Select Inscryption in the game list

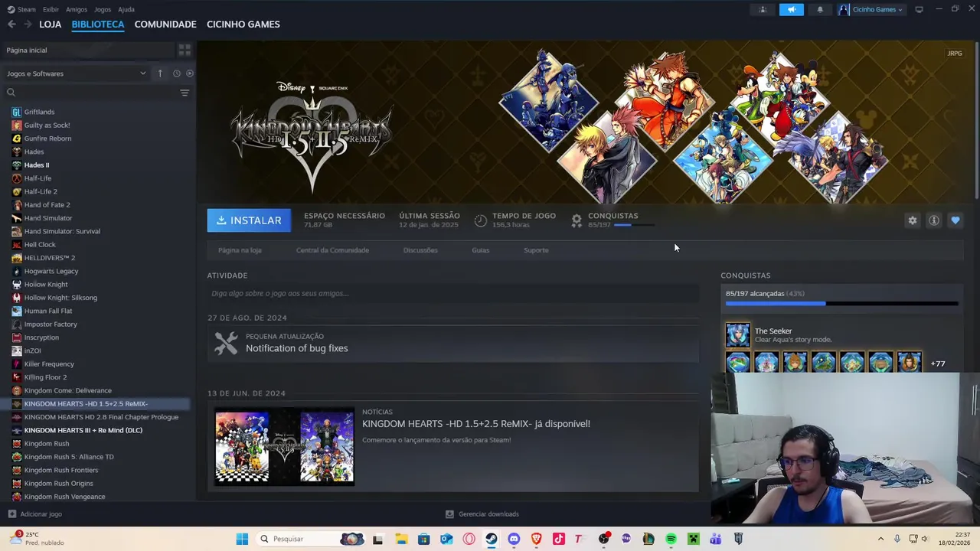(41, 337)
